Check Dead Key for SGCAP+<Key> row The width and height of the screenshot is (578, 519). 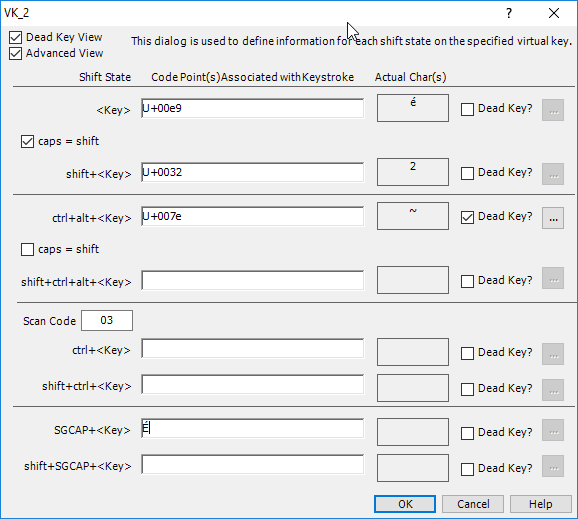tap(467, 433)
